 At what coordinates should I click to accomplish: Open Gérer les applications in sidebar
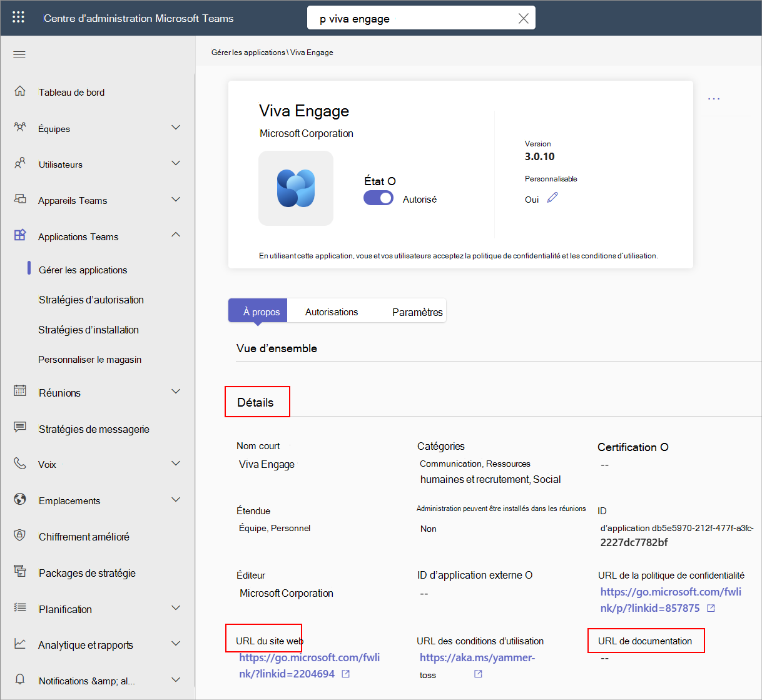[83, 270]
